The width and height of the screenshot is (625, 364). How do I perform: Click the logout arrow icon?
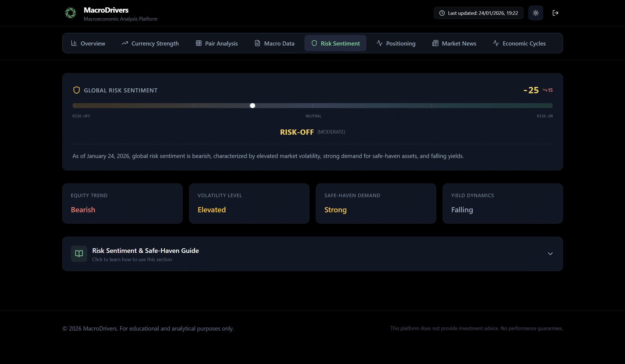coord(555,13)
